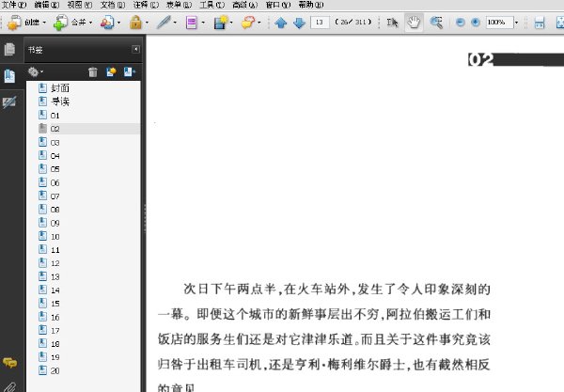
Task: Select bookmark 13
Action: [55, 277]
